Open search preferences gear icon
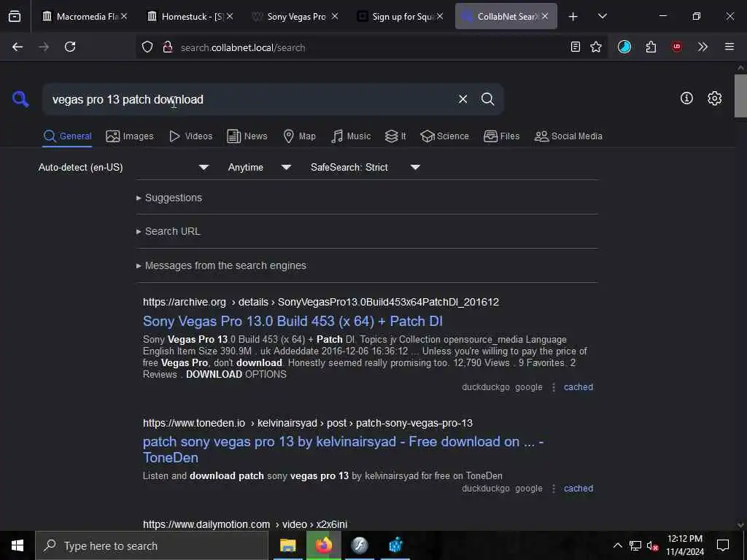This screenshot has width=747, height=560. pos(714,98)
